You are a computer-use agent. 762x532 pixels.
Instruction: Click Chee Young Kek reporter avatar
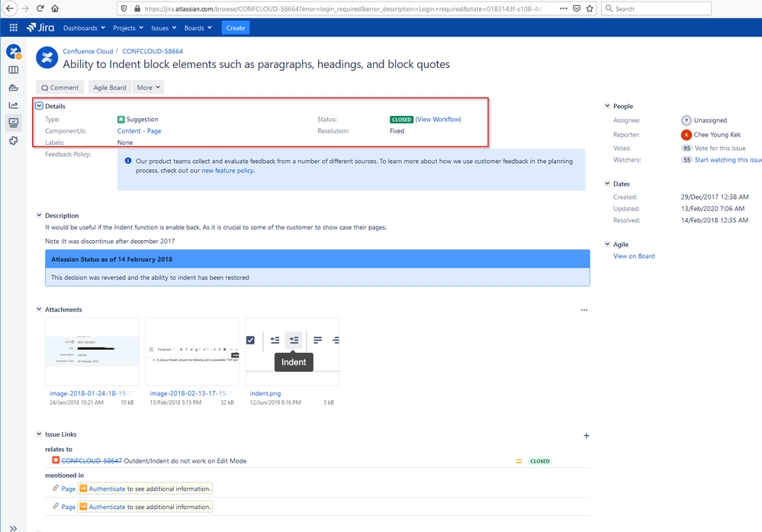click(x=686, y=135)
